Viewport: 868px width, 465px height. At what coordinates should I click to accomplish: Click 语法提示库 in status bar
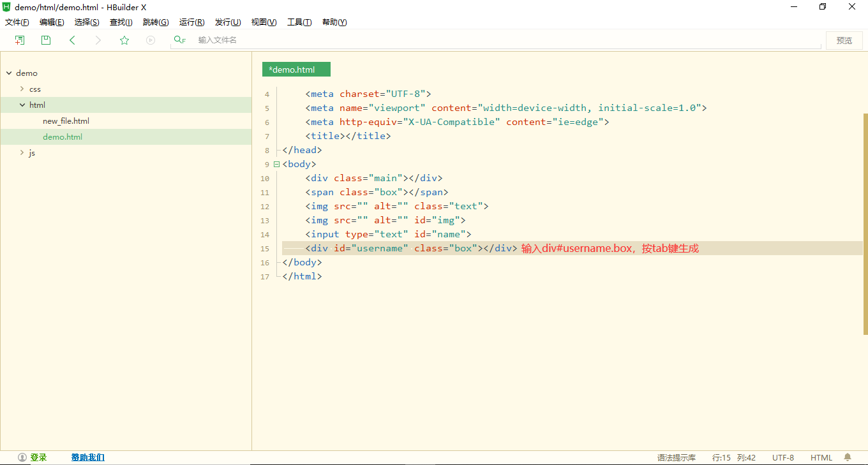(x=677, y=458)
